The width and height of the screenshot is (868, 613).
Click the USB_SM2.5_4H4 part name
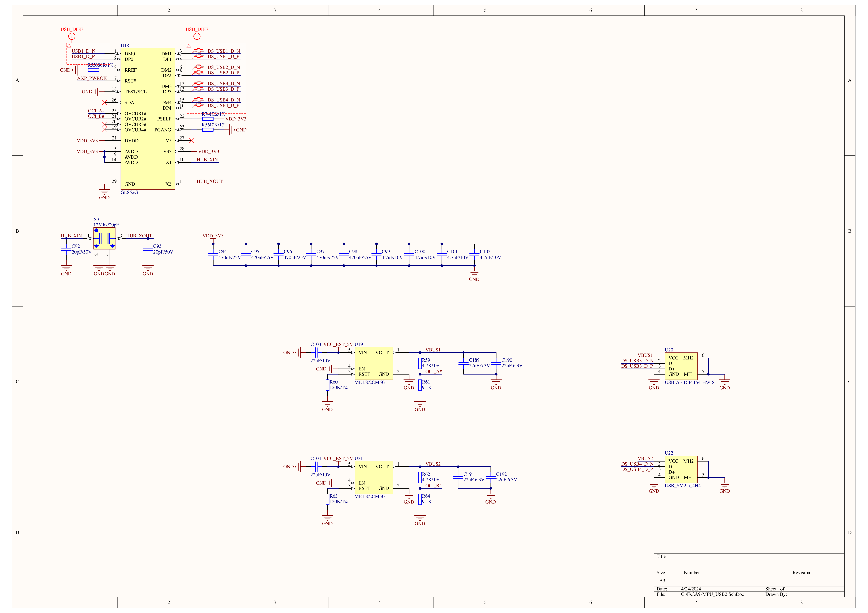pyautogui.click(x=683, y=486)
